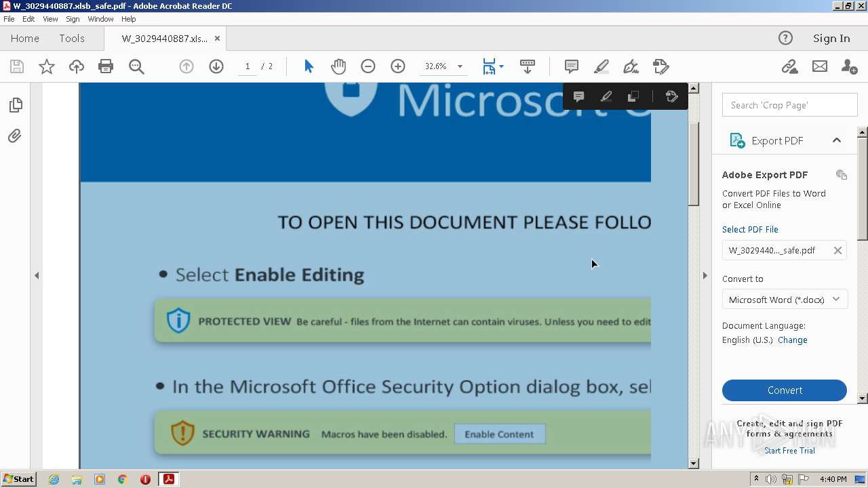Click the media player icon in the taskbar

tap(100, 479)
